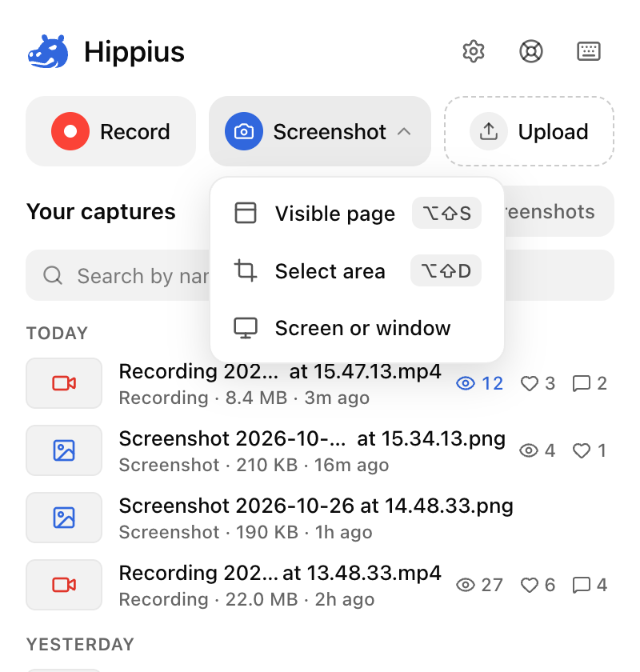Open Screenshot 2026-10-26 at 14.48.33.png title
The height and width of the screenshot is (672, 640).
(x=316, y=506)
